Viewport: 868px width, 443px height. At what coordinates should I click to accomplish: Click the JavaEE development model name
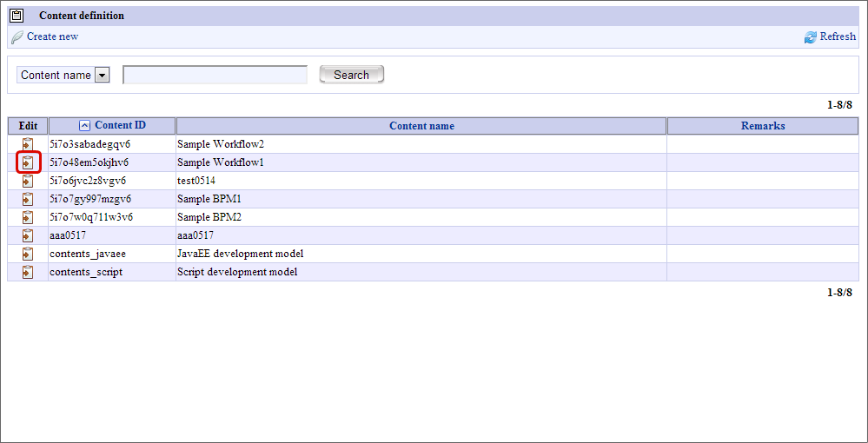[x=241, y=255]
